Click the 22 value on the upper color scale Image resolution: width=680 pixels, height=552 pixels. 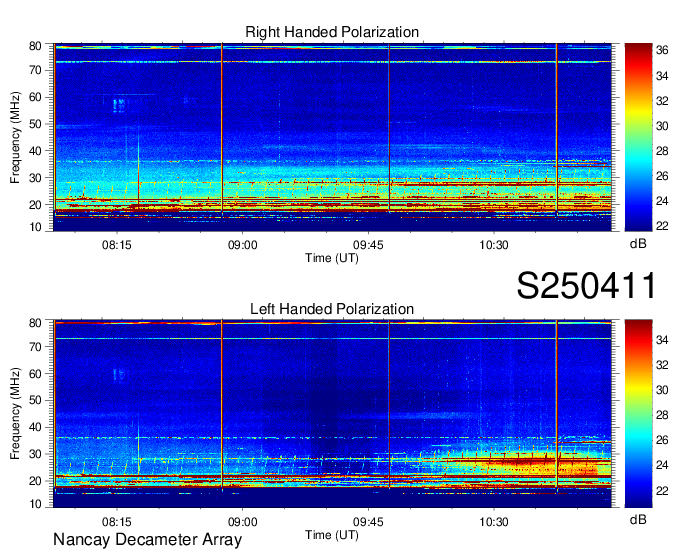pos(662,225)
